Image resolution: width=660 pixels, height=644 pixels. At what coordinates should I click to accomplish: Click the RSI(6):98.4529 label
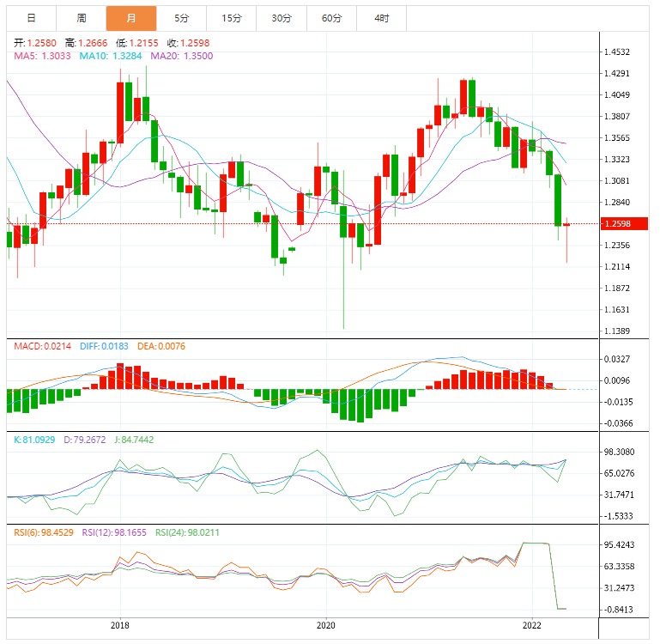click(x=44, y=533)
